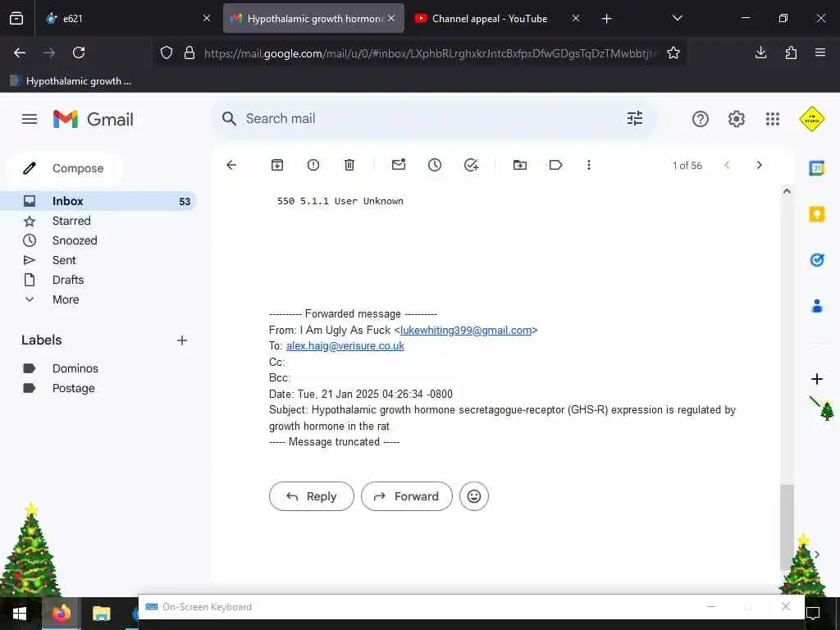Open Windows notification center
The width and height of the screenshot is (840, 630).
pyautogui.click(x=813, y=614)
